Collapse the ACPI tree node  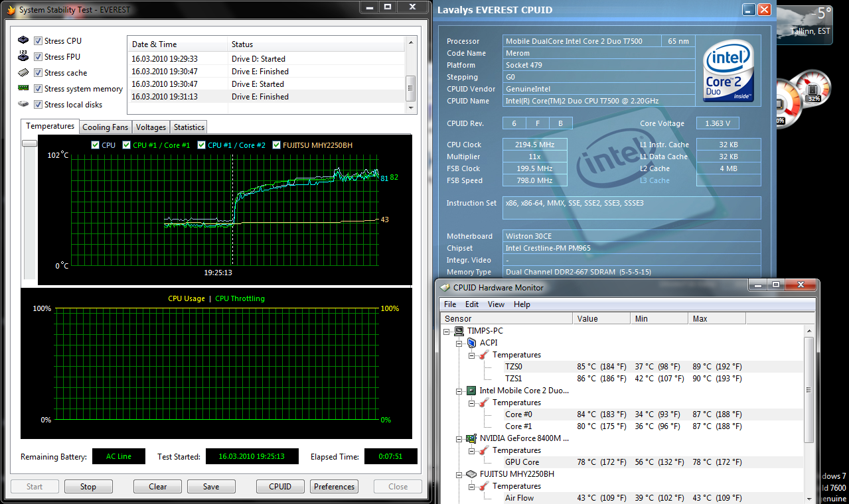tap(459, 343)
